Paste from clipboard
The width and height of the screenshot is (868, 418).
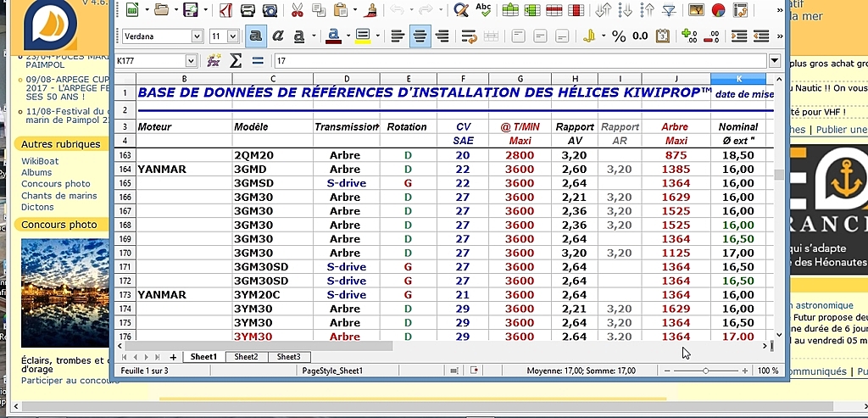(x=341, y=9)
